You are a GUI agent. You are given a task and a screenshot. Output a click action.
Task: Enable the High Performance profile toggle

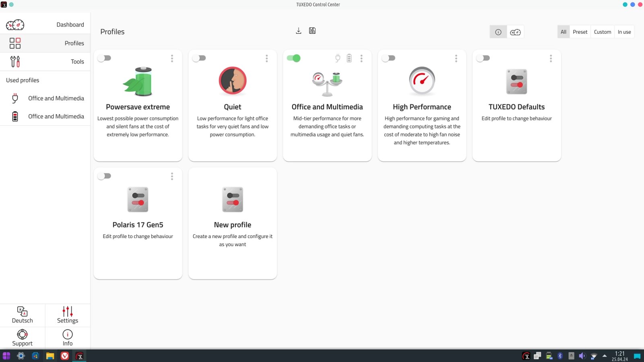coord(388,58)
